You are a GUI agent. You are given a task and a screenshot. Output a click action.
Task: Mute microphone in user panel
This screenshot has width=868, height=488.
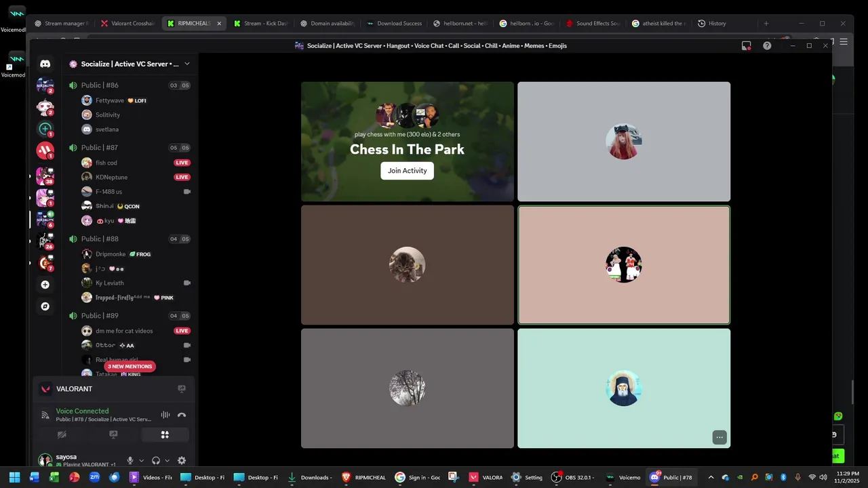click(x=130, y=460)
